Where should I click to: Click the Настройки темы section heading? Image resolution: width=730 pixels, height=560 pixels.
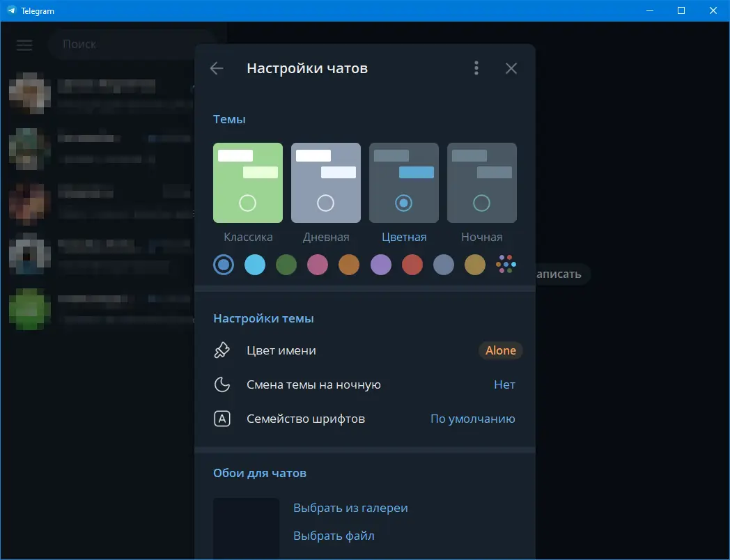tap(263, 318)
